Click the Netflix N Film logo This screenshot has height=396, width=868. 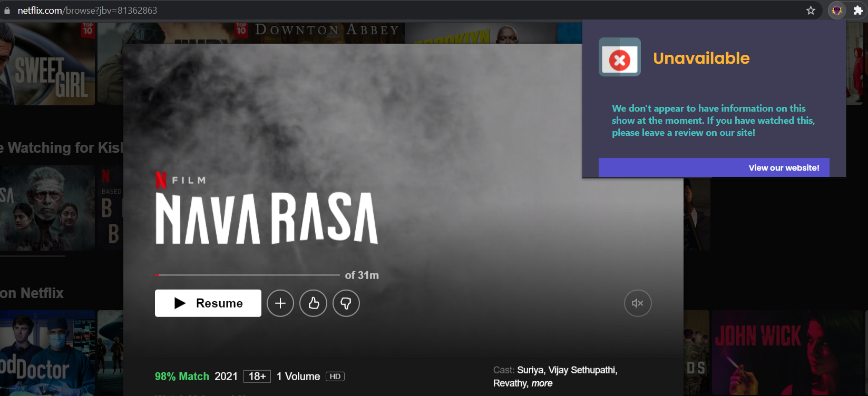pyautogui.click(x=181, y=180)
